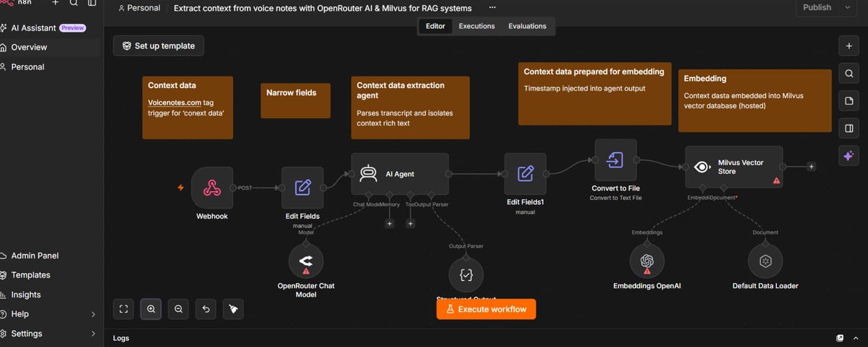Viewport: 868px width, 347px height.
Task: Toggle the side panel icon on the right
Action: coord(849,128)
